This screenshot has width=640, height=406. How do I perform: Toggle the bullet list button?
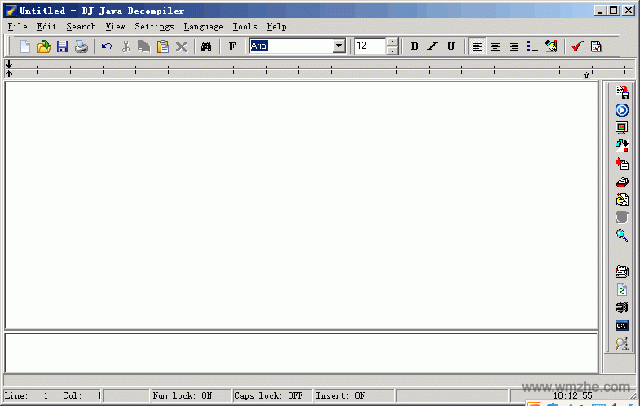(x=532, y=47)
